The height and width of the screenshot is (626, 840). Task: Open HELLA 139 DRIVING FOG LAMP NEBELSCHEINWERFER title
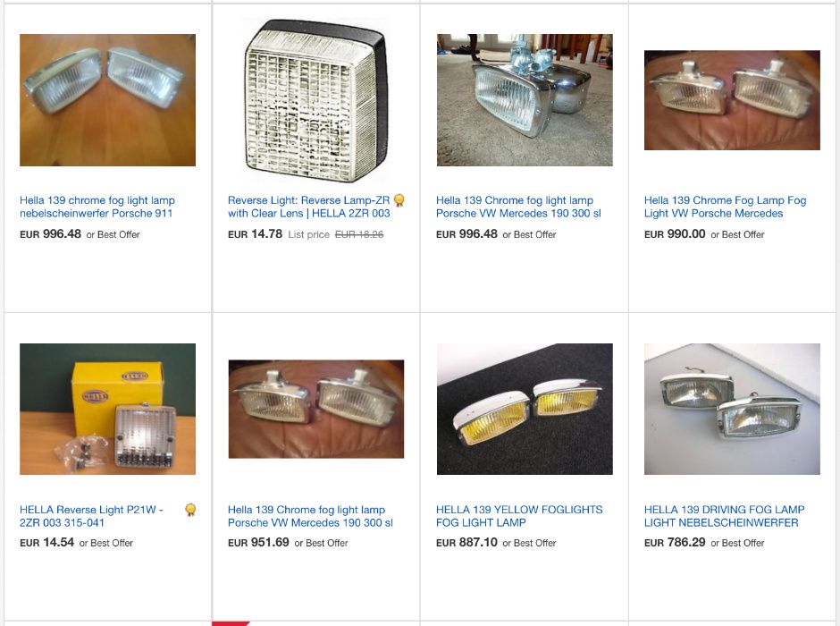[x=725, y=516]
